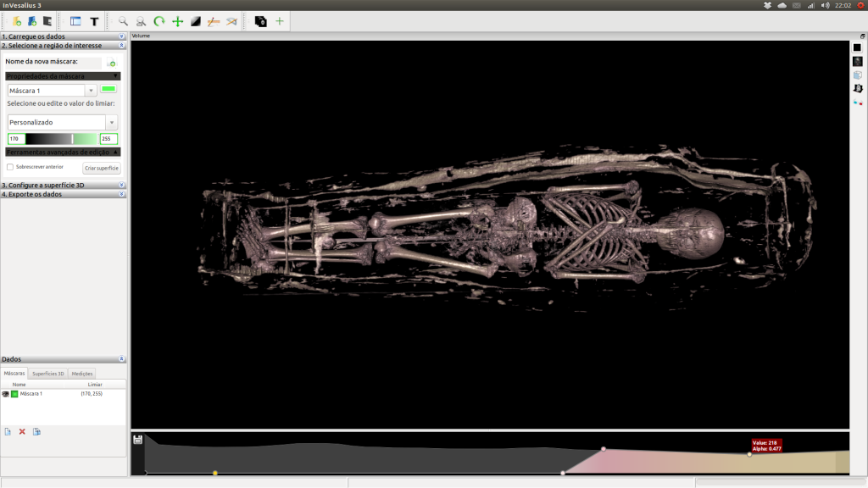This screenshot has height=488, width=868.
Task: Open the Medições tab
Action: click(x=81, y=373)
